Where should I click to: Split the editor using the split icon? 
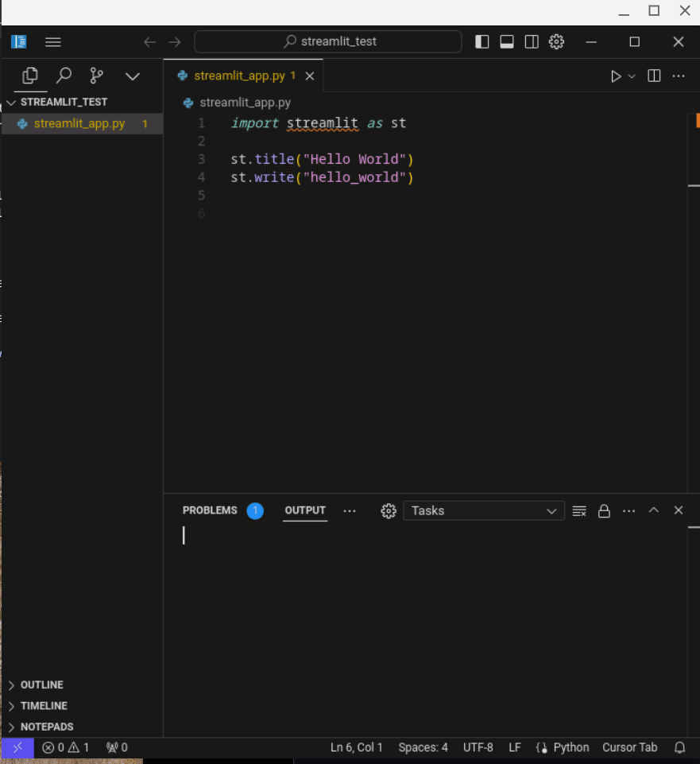(653, 76)
